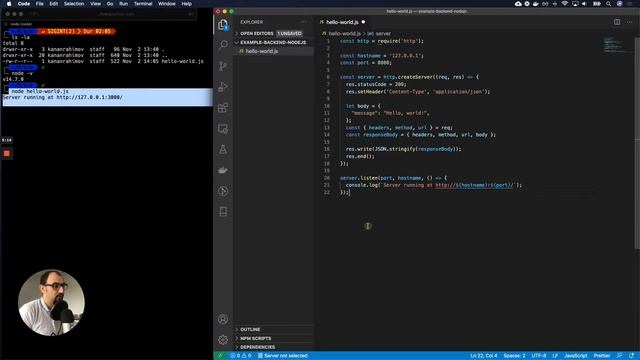Screen dimensions: 640x360
Task: Open the Edit menu
Action: click(x=53, y=4)
